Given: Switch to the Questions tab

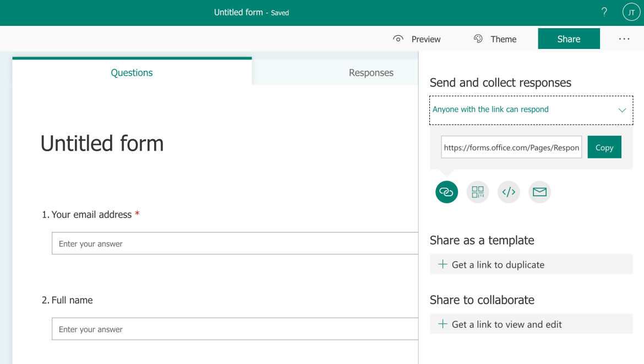Looking at the screenshot, I should pyautogui.click(x=132, y=73).
